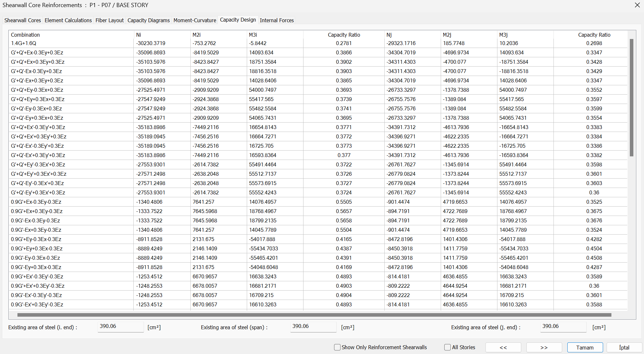This screenshot has height=354, width=644.
Task: Toggle the All Stories checkbox
Action: tap(447, 347)
